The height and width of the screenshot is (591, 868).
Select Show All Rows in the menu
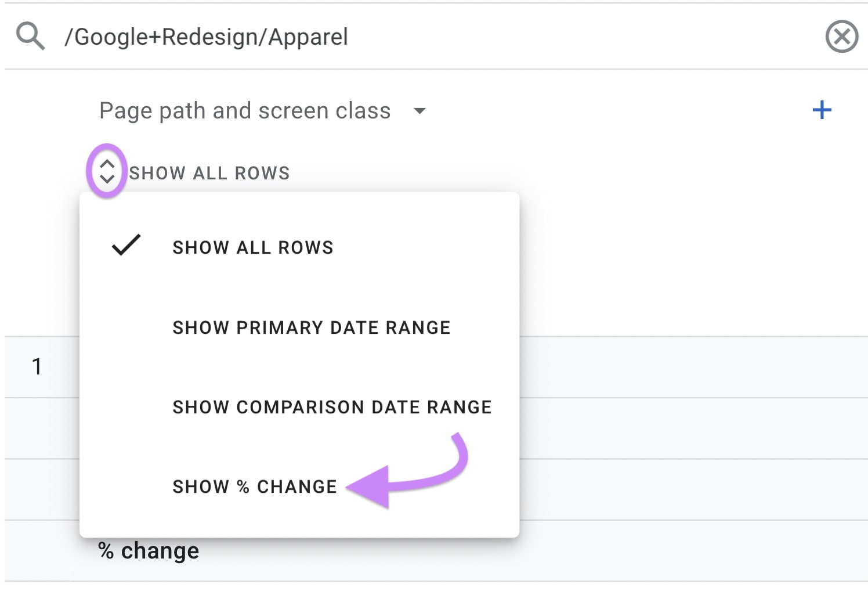coord(252,247)
